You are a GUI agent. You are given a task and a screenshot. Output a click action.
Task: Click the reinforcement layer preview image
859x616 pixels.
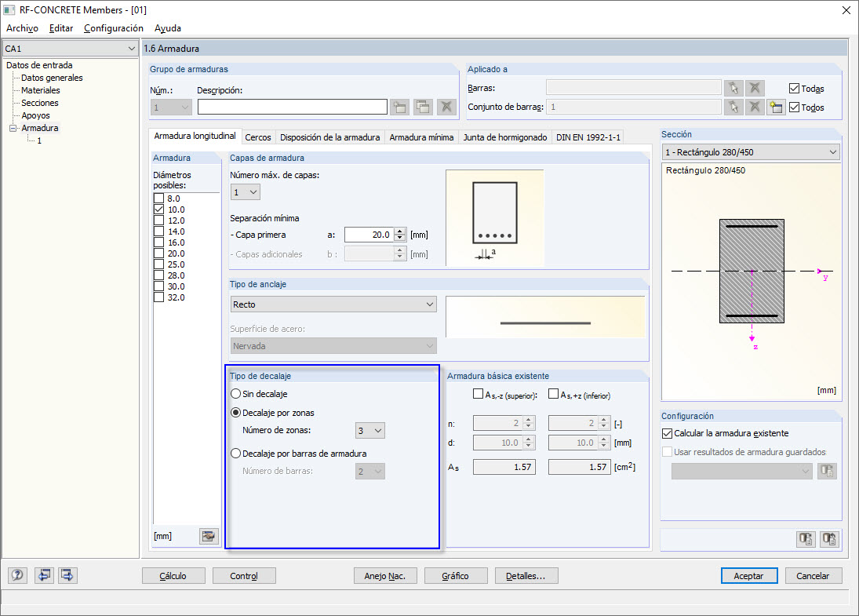[x=495, y=217]
